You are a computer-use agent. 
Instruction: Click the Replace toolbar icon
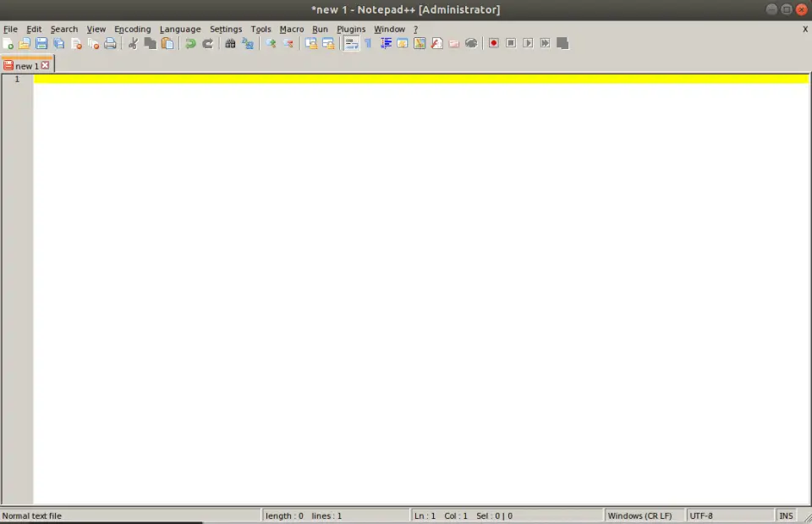[247, 43]
